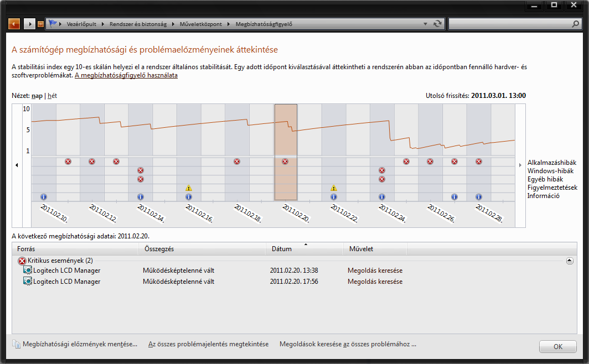Image resolution: width=589 pixels, height=364 pixels.
Task: Select application failure icon on 2011.02.12
Action: 92,162
